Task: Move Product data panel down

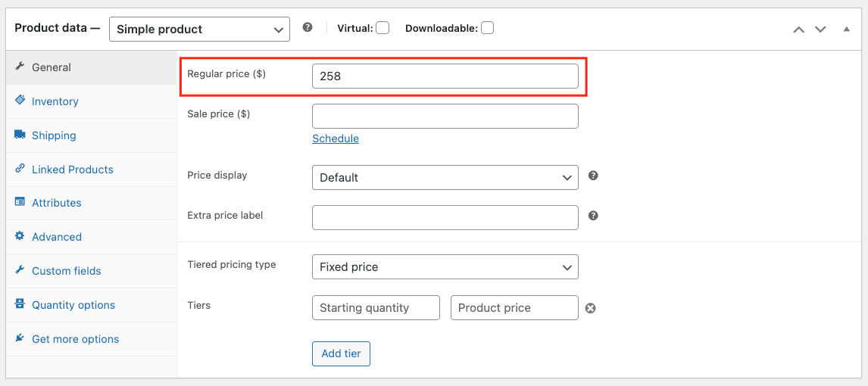Action: pyautogui.click(x=820, y=30)
